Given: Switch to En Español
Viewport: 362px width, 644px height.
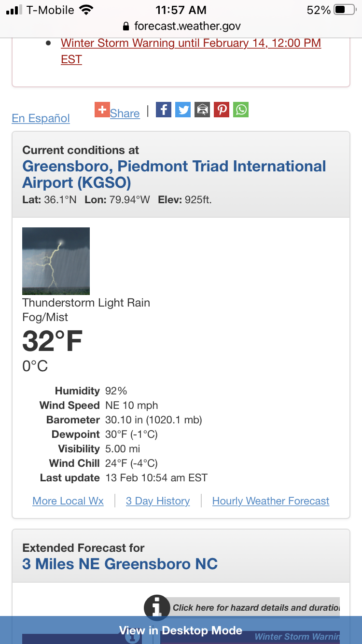Looking at the screenshot, I should pos(41,118).
